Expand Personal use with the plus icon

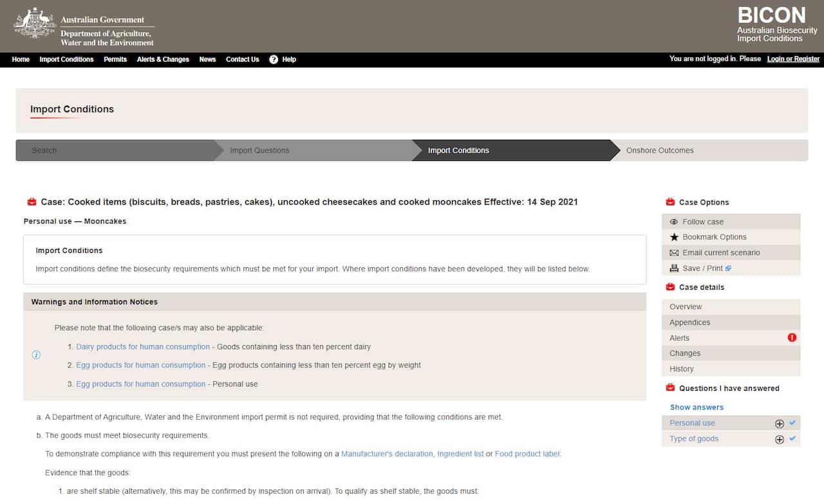click(779, 423)
